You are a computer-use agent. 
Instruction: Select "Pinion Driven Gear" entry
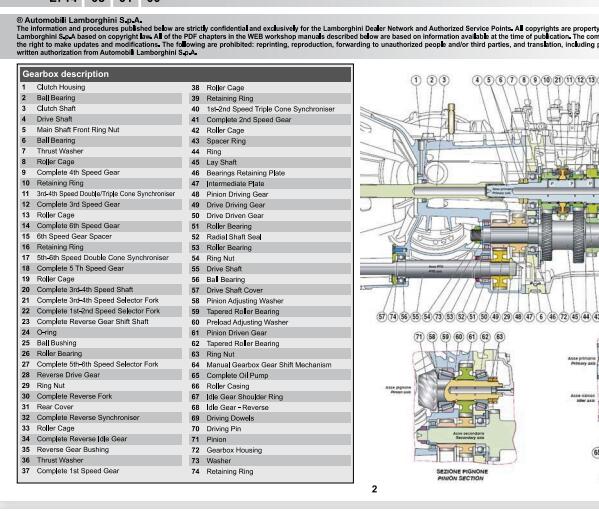[x=270, y=333]
